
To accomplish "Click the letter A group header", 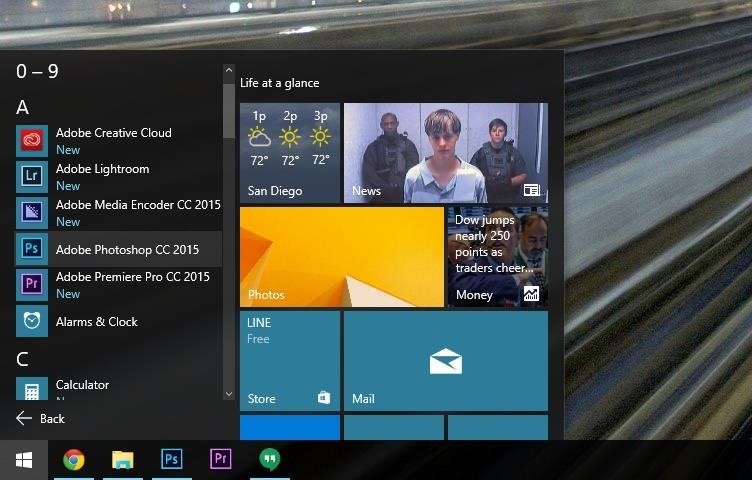I will tap(22, 107).
